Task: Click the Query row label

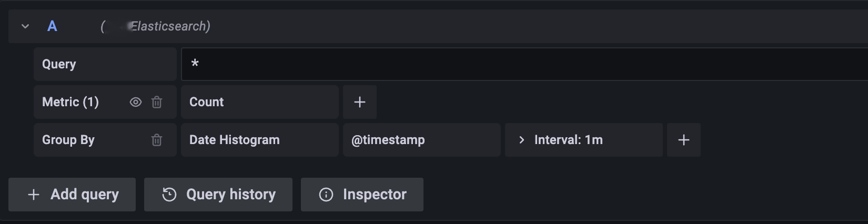Action: (x=59, y=64)
